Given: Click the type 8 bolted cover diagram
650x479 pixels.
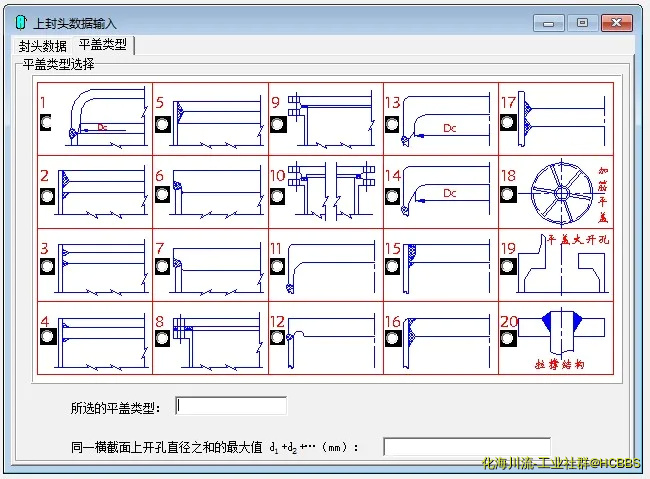Looking at the screenshot, I should [x=217, y=341].
